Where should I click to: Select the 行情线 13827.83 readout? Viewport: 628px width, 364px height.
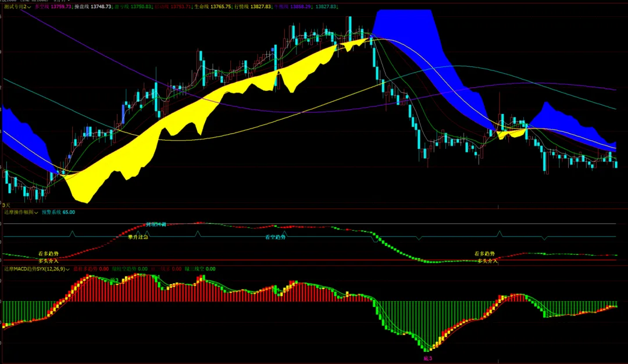[253, 7]
